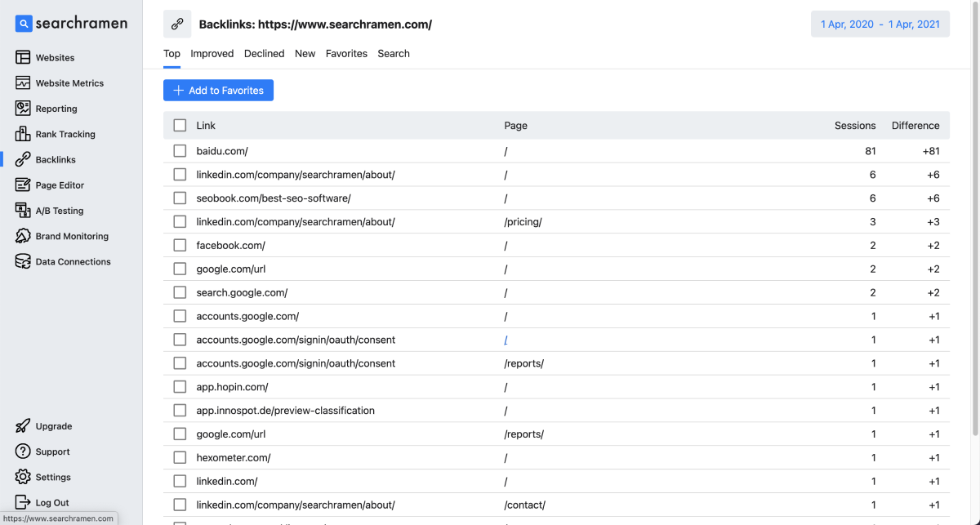Click the accounts.google.com/ link text
This screenshot has height=525, width=980.
point(247,316)
